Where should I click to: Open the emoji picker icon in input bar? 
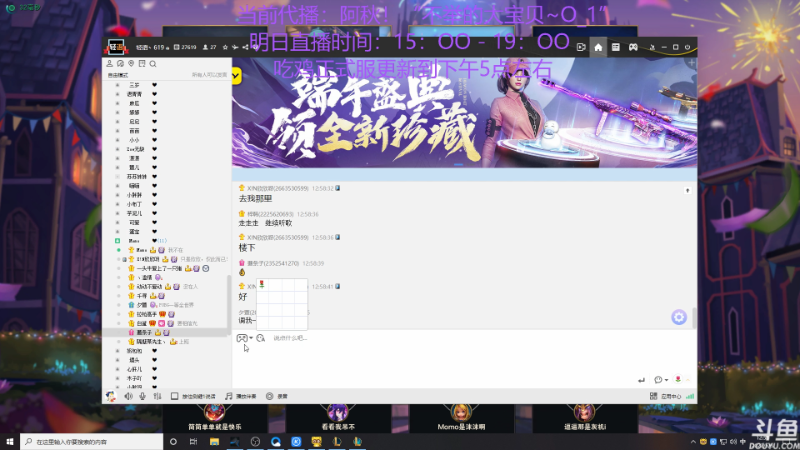click(x=261, y=338)
